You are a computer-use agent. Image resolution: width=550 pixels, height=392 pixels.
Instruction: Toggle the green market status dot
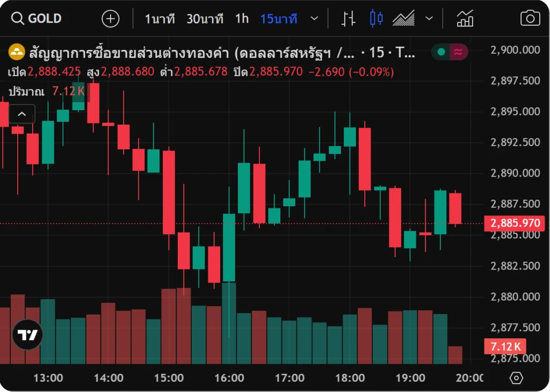[x=442, y=52]
